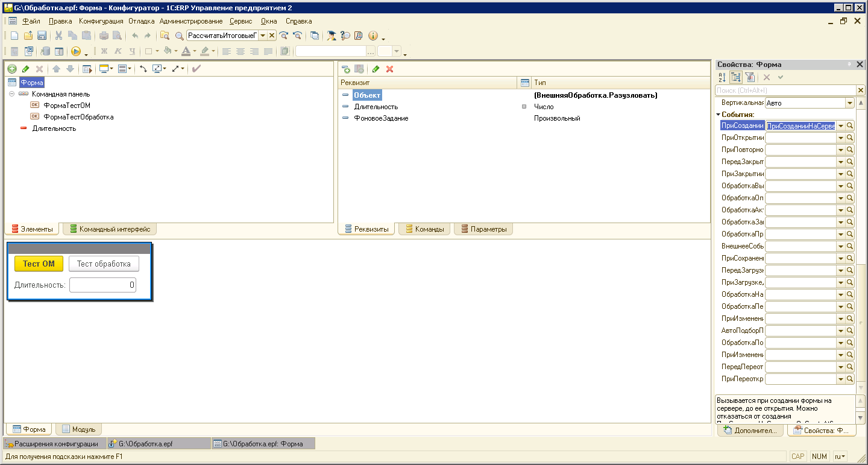The height and width of the screenshot is (465, 868).
Task: Select the Длительность tree item
Action: click(54, 128)
